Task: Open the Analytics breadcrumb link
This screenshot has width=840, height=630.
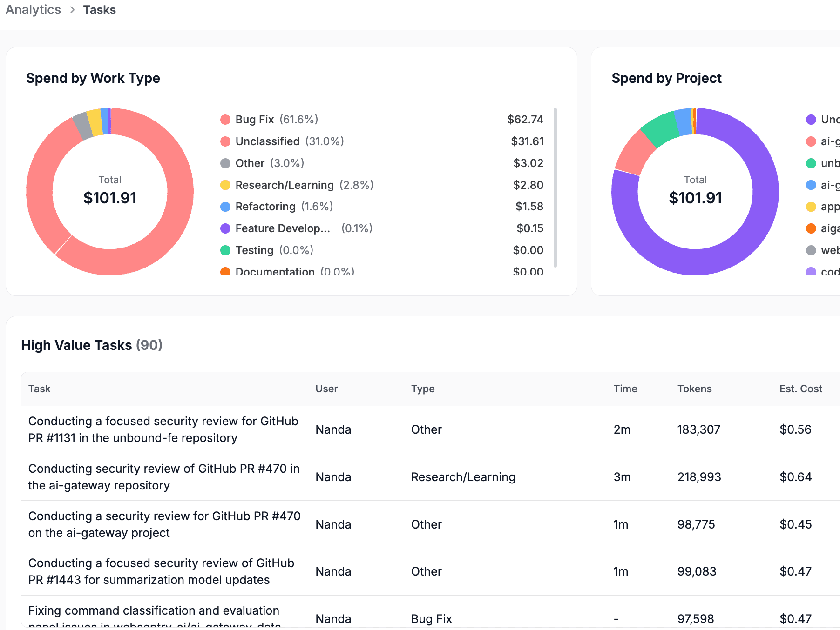Action: coord(33,10)
